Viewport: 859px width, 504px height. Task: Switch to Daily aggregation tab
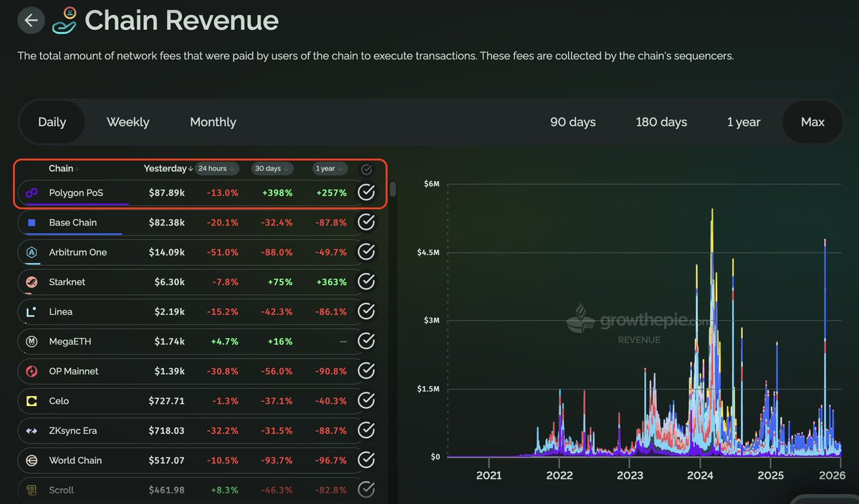tap(52, 122)
